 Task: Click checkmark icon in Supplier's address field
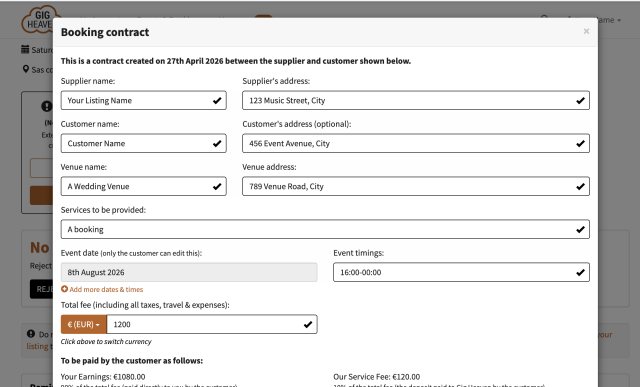[580, 100]
